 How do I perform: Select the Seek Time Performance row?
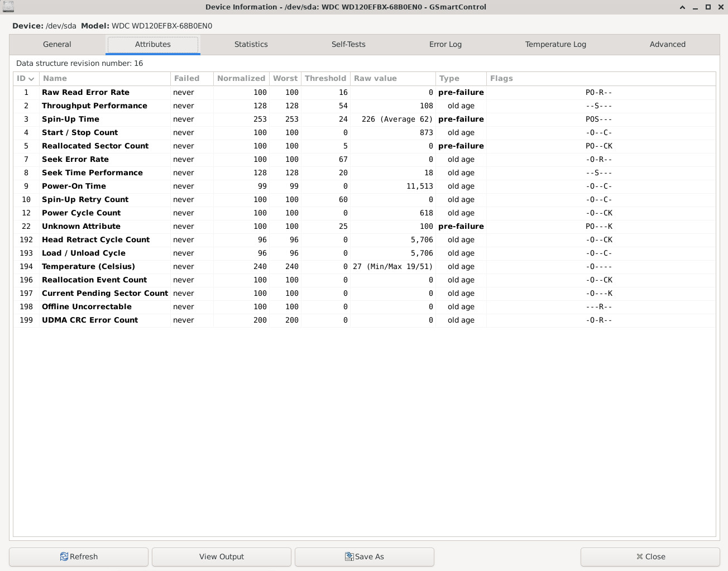point(365,173)
